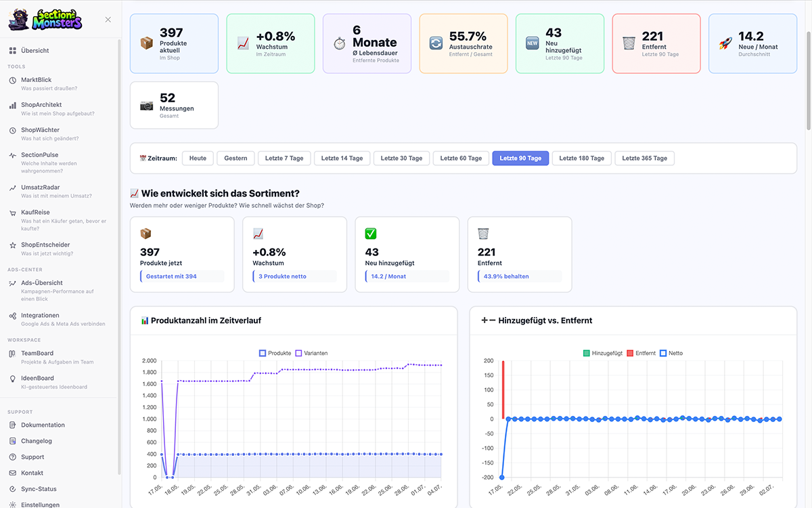Toggle the Produkte legend in product chart
Viewport: 812px width, 508px height.
click(x=275, y=353)
